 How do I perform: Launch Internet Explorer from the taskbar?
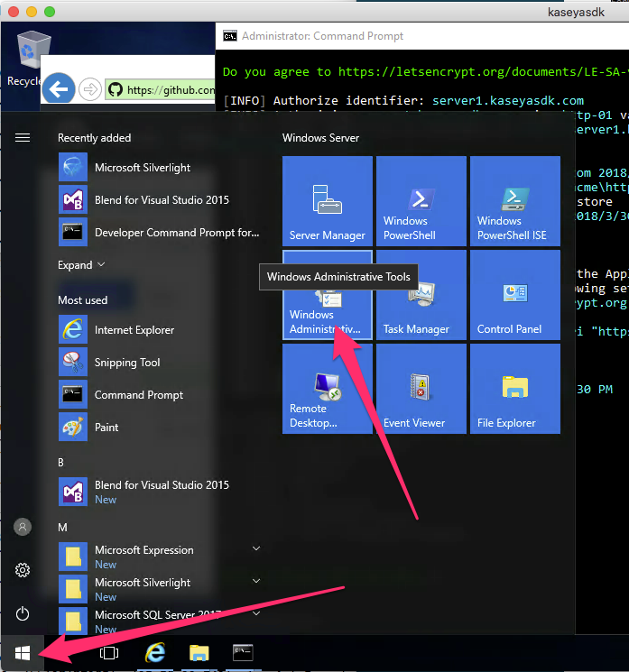click(155, 653)
